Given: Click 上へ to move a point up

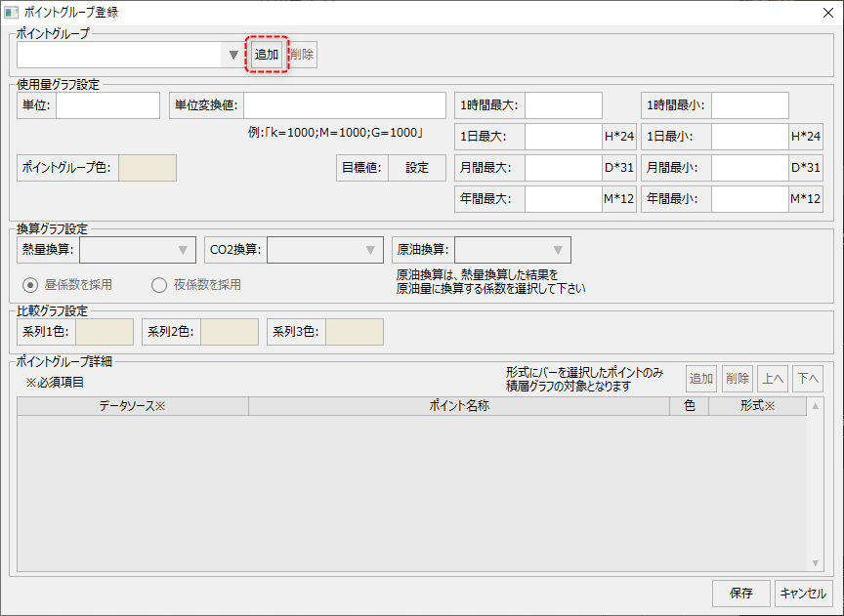Looking at the screenshot, I should [x=772, y=378].
